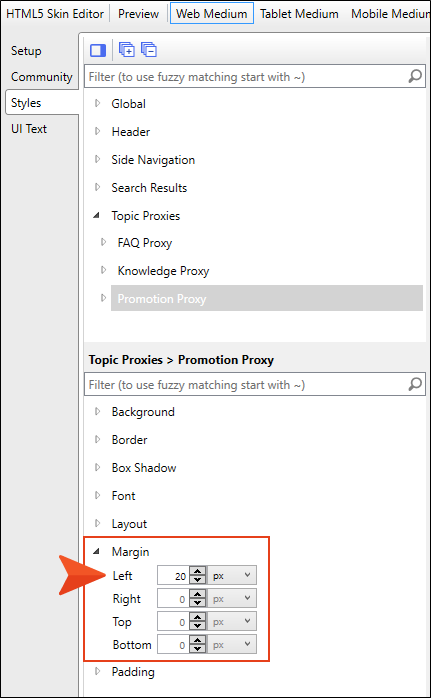Switch to the Setup tab
The width and height of the screenshot is (431, 698).
[26, 51]
